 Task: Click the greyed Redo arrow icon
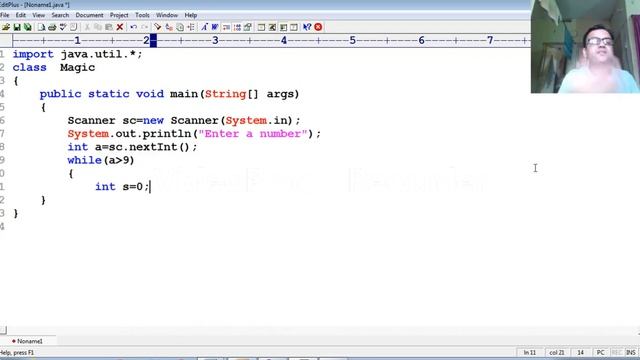click(144, 27)
